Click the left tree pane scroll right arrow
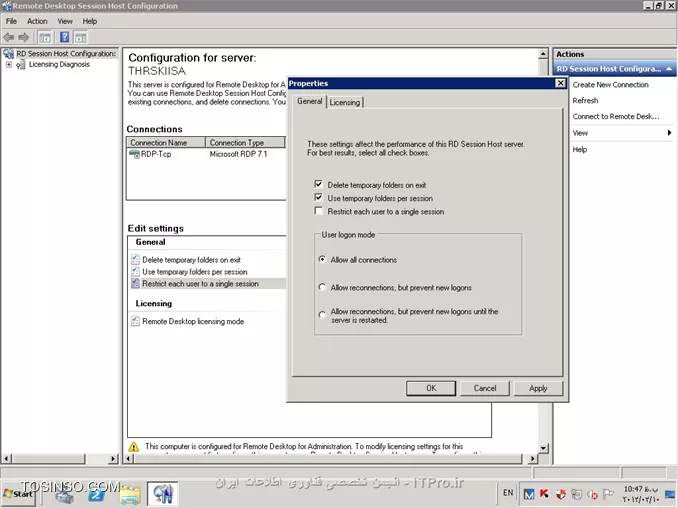The image size is (678, 508). (x=113, y=458)
